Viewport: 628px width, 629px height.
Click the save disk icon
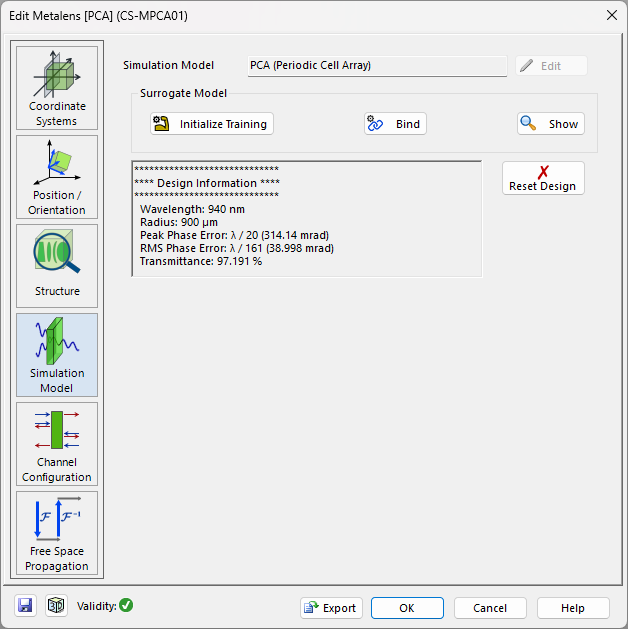(x=26, y=606)
